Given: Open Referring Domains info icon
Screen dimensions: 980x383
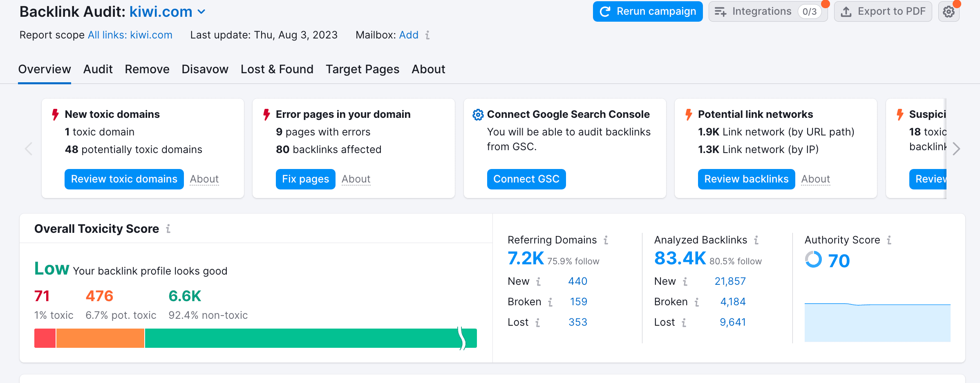Looking at the screenshot, I should coord(606,240).
